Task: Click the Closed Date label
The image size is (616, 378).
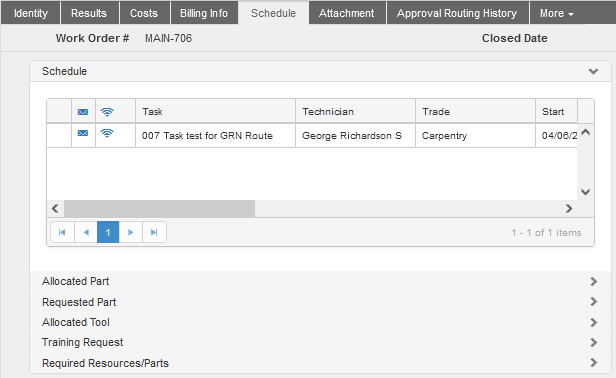Action: pos(515,38)
